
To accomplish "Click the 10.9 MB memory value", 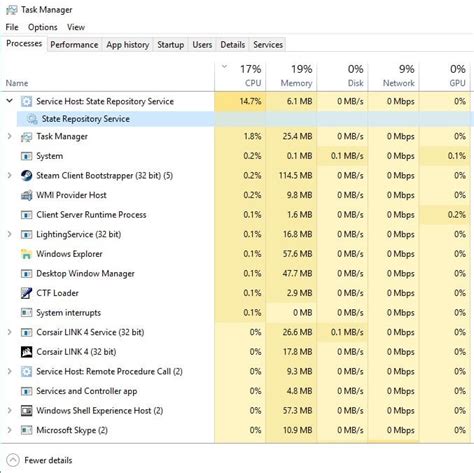I will (298, 430).
